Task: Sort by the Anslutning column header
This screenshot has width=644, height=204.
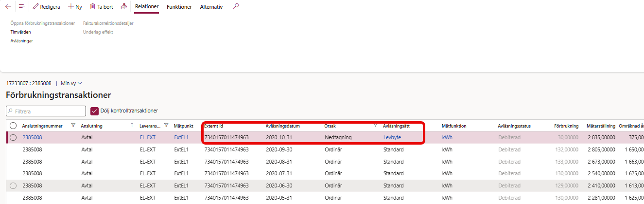Action: pos(91,126)
